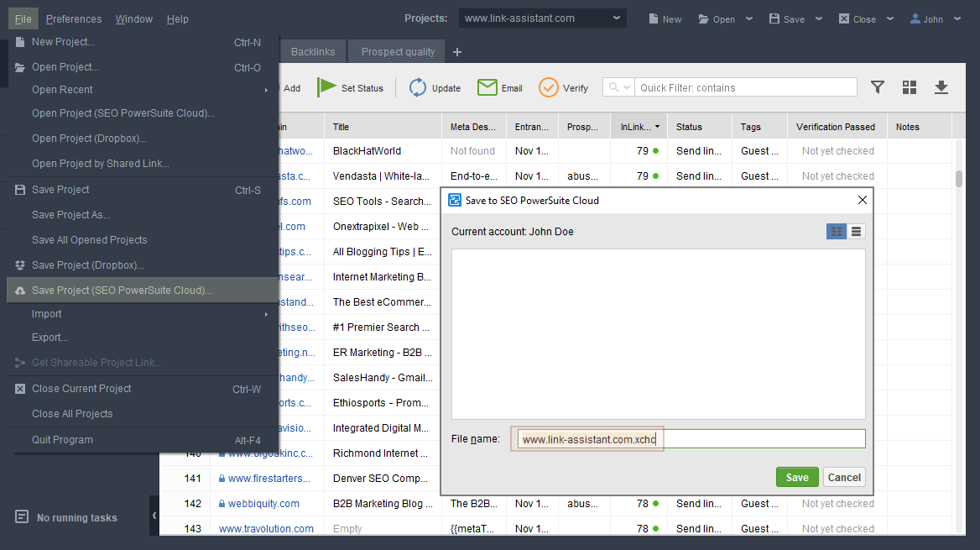Expand the Open Recent submenu arrow

[266, 90]
